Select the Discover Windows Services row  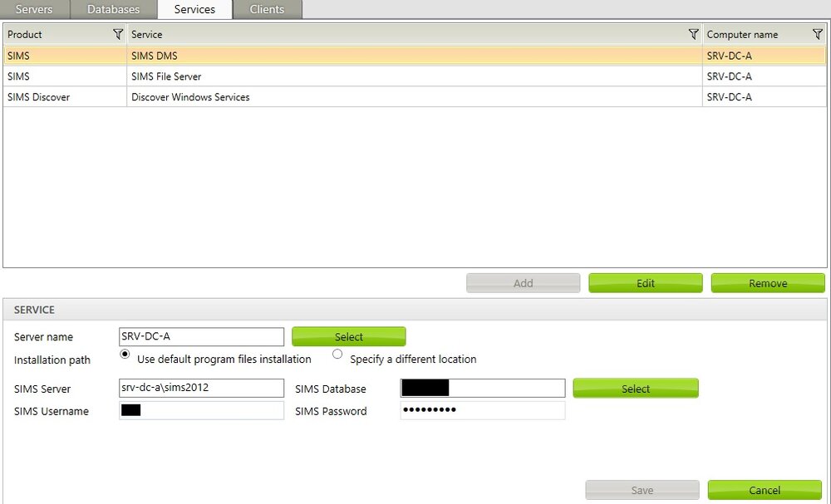[x=415, y=97]
